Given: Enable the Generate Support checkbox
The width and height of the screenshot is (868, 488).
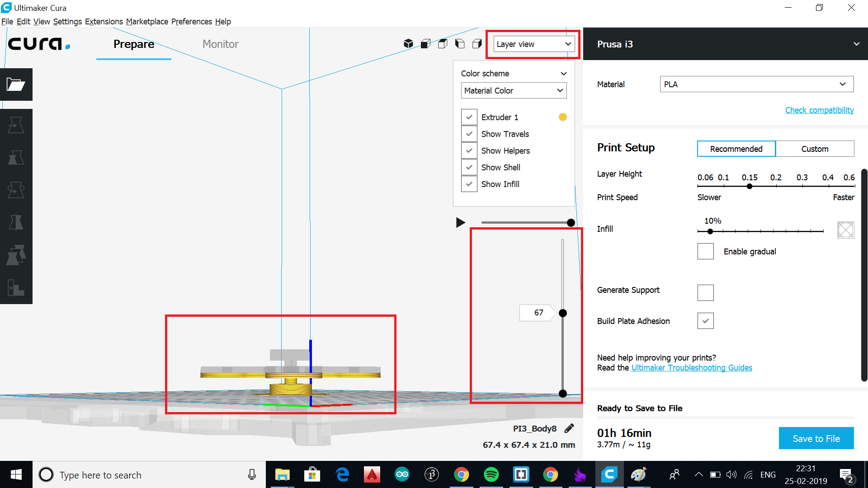Looking at the screenshot, I should tap(705, 293).
